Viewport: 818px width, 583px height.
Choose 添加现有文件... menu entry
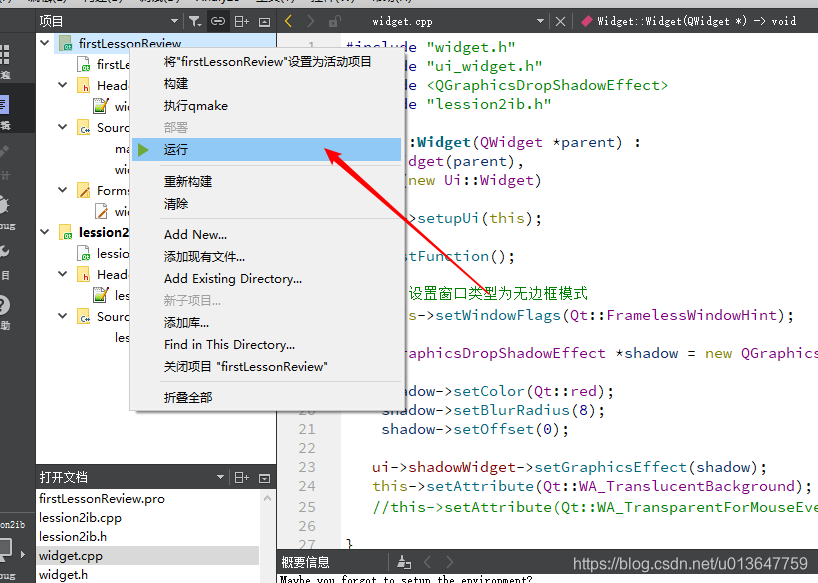[267, 257]
